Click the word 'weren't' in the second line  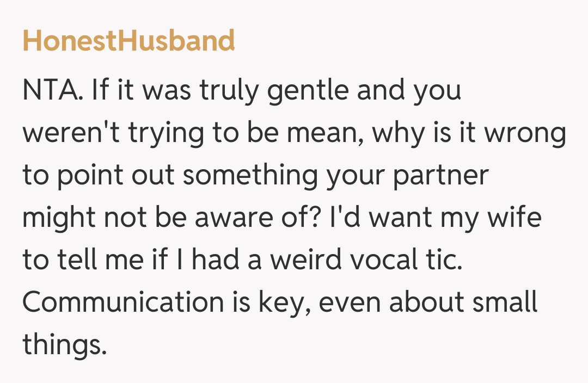(71, 132)
